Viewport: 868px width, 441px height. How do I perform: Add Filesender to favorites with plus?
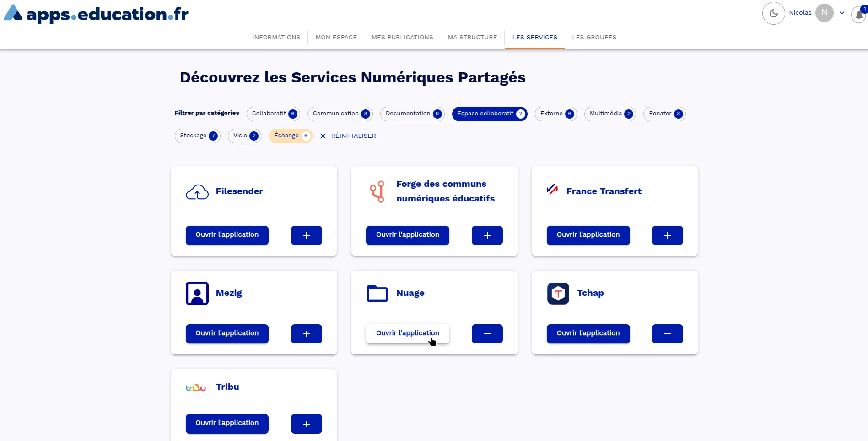coord(307,235)
